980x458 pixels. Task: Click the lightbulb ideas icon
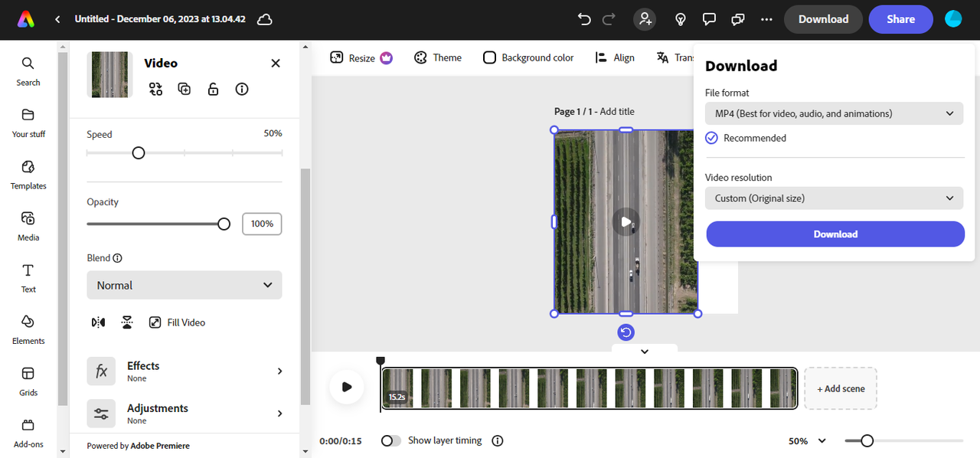pos(680,19)
